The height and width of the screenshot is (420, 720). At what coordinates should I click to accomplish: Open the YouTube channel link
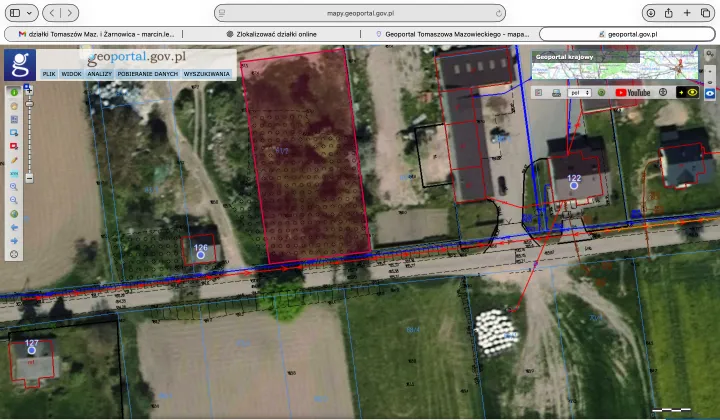pyautogui.click(x=633, y=92)
